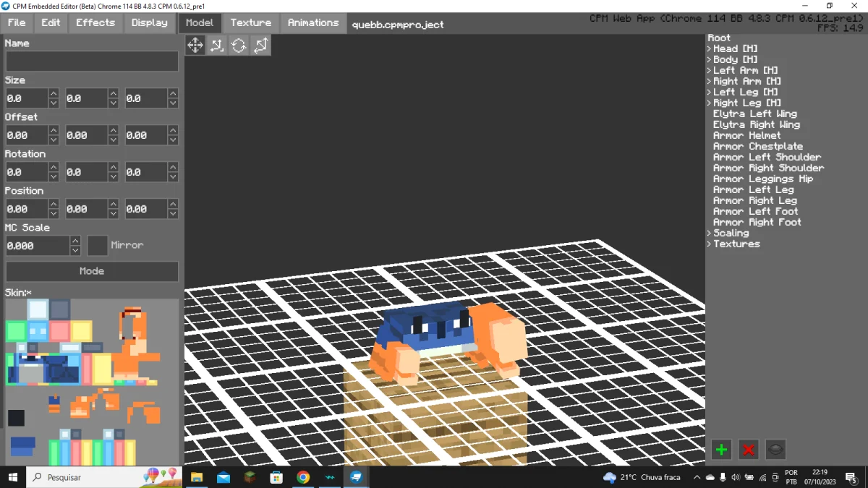Open the Mail app in taskbar
868x488 pixels.
pos(224,477)
